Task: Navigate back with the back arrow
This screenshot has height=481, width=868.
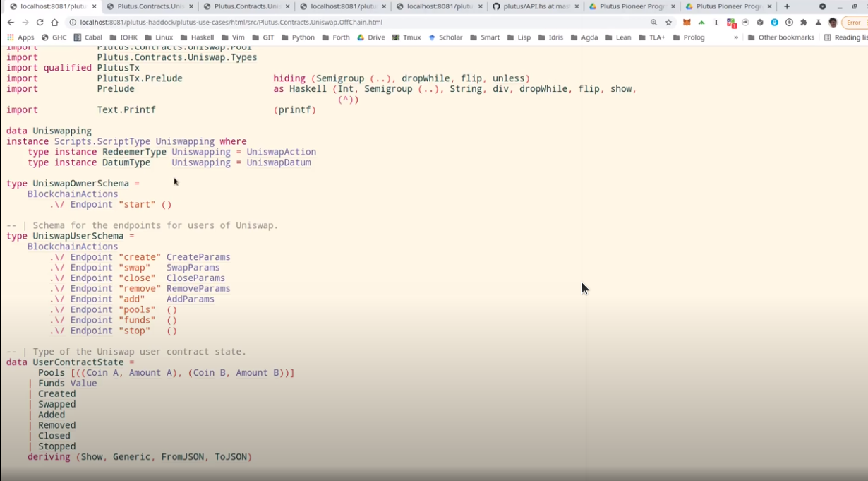Action: (x=11, y=23)
